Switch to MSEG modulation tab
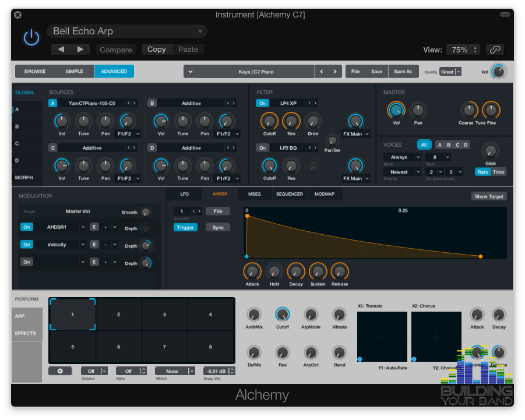This screenshot has height=420, width=525. [255, 194]
